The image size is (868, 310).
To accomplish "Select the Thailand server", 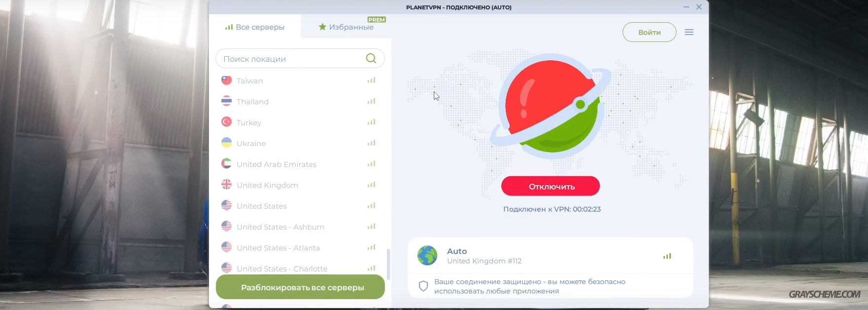I will [x=300, y=101].
